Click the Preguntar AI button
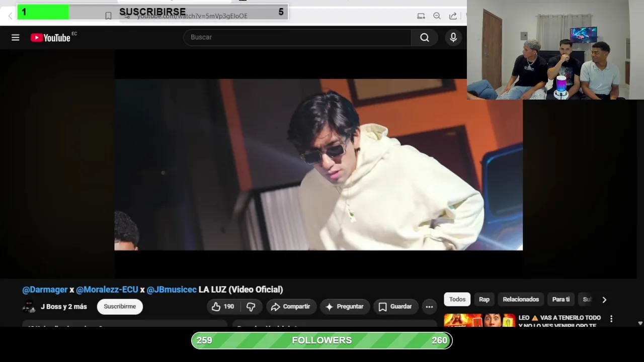 (x=345, y=307)
